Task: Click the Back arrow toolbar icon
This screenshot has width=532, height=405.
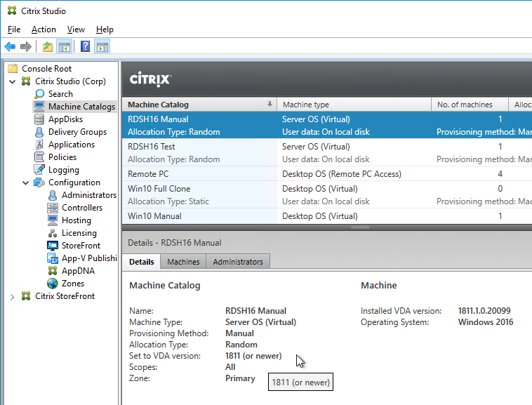Action: [11, 46]
